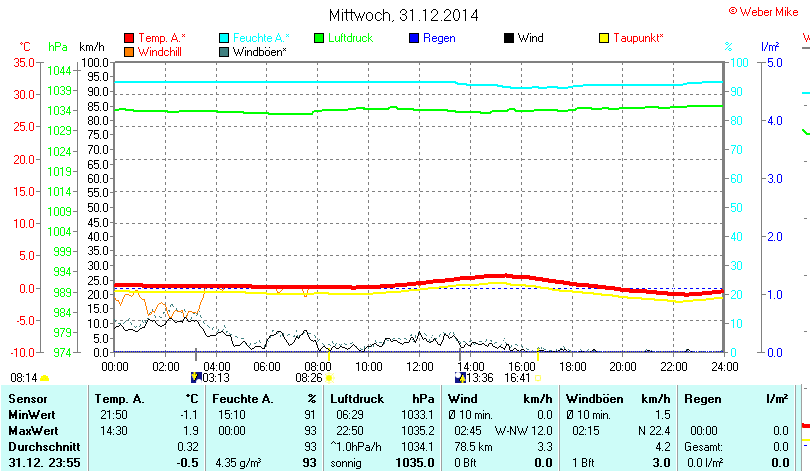This screenshot has width=810, height=471.
Task: Click the Temp. A. table column header
Action: coord(119,399)
